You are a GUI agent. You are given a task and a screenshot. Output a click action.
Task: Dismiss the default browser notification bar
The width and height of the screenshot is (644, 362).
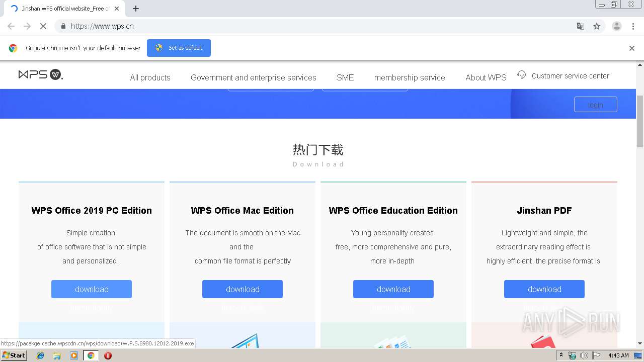[632, 48]
